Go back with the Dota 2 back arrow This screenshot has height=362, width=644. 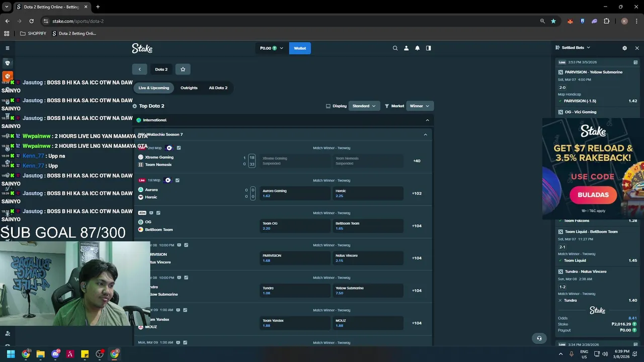click(x=139, y=69)
